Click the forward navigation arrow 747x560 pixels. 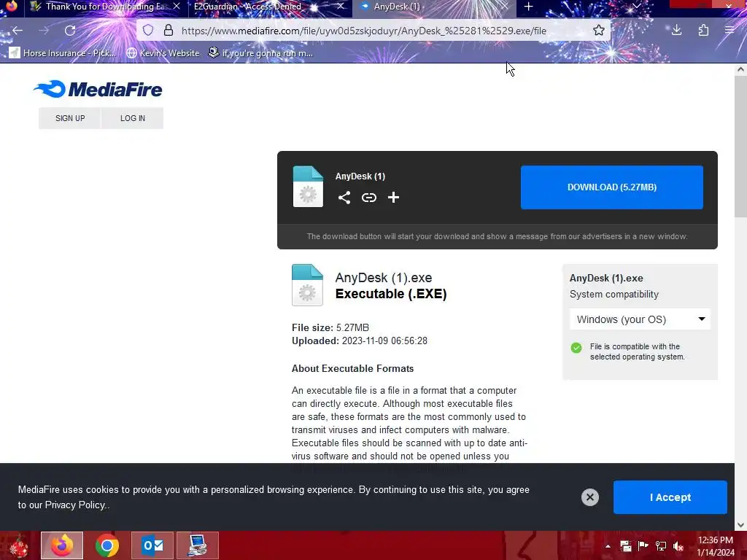coord(44,31)
